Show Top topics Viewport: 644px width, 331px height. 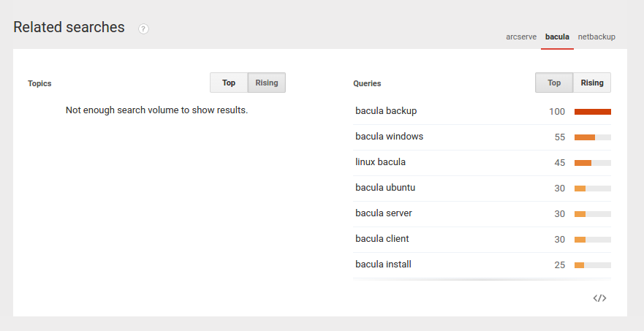point(229,83)
